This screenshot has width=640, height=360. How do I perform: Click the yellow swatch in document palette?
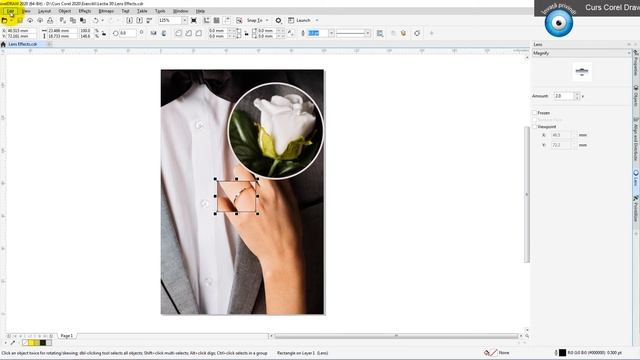[x=31, y=343]
